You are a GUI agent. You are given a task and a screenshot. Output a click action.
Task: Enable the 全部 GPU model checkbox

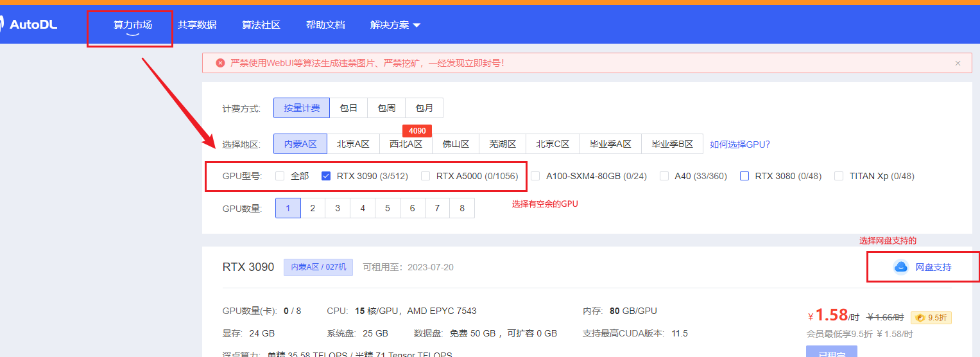coord(280,176)
